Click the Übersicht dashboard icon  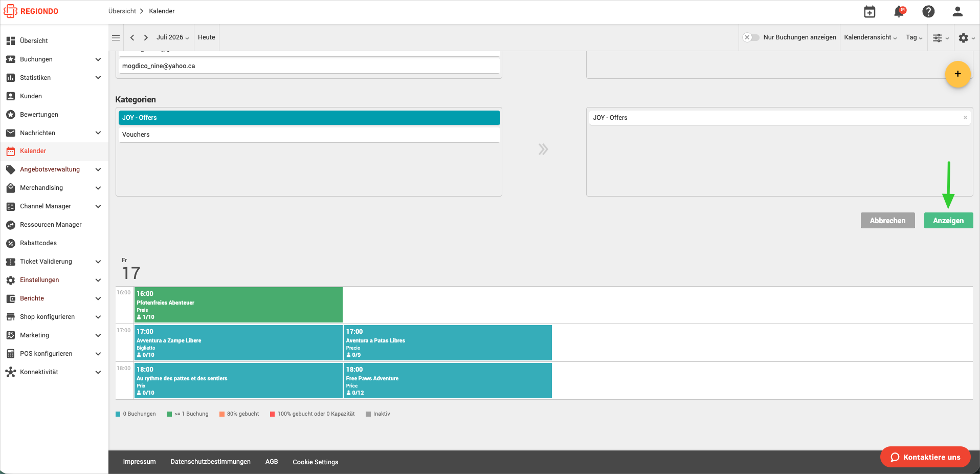(x=11, y=41)
